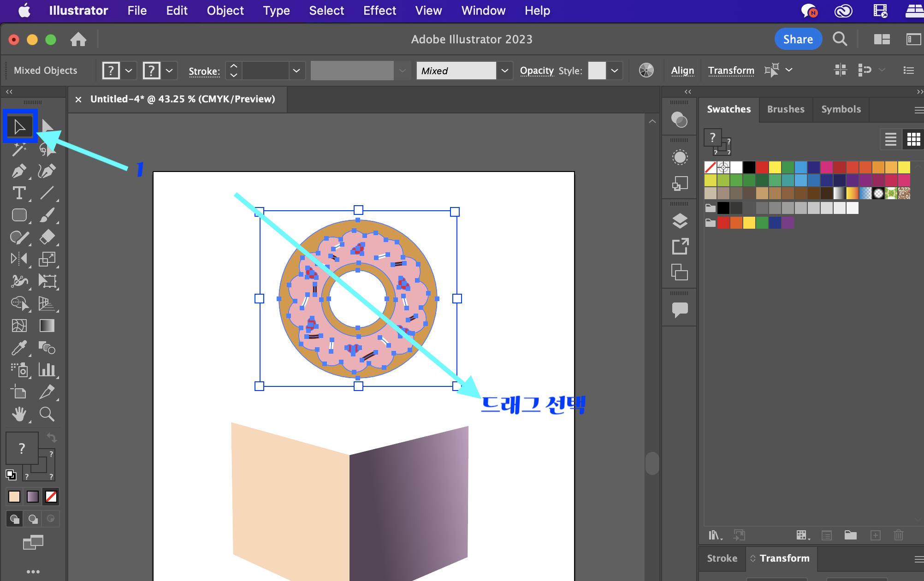
Task: Select the Hand tool
Action: (x=18, y=414)
